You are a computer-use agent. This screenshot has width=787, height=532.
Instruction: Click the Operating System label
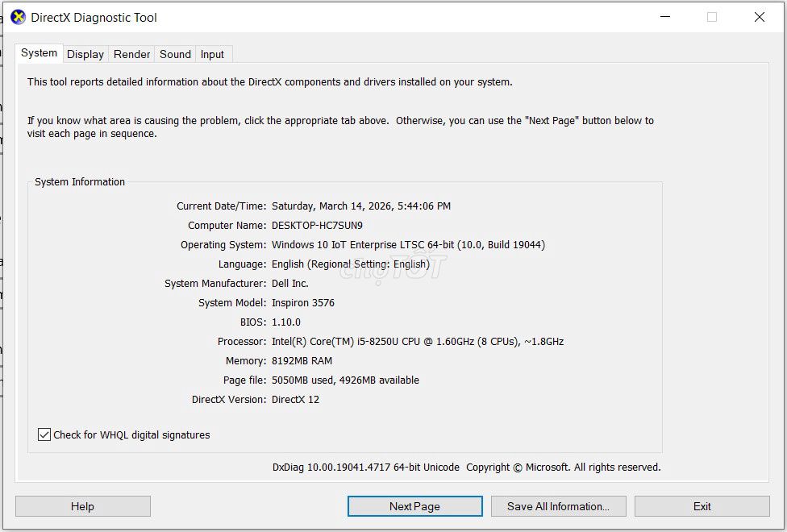click(x=223, y=245)
